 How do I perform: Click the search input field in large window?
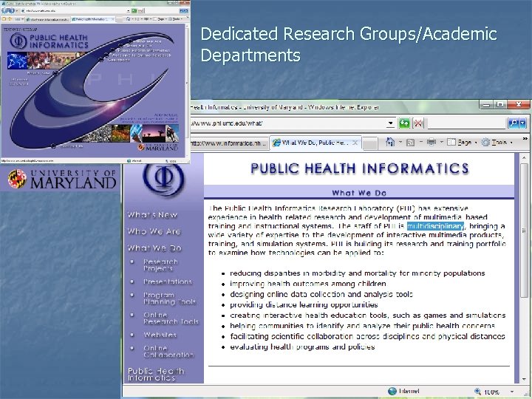tap(466, 123)
